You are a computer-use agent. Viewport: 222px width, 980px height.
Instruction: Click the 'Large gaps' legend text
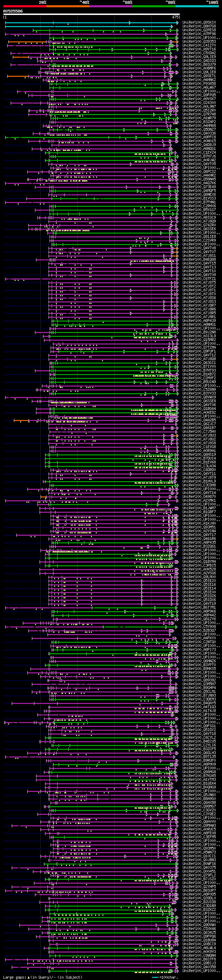coord(15,977)
